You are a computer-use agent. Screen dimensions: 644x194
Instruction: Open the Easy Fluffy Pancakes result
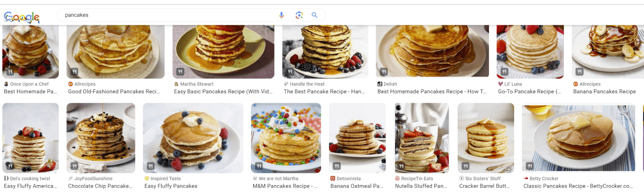point(171,186)
